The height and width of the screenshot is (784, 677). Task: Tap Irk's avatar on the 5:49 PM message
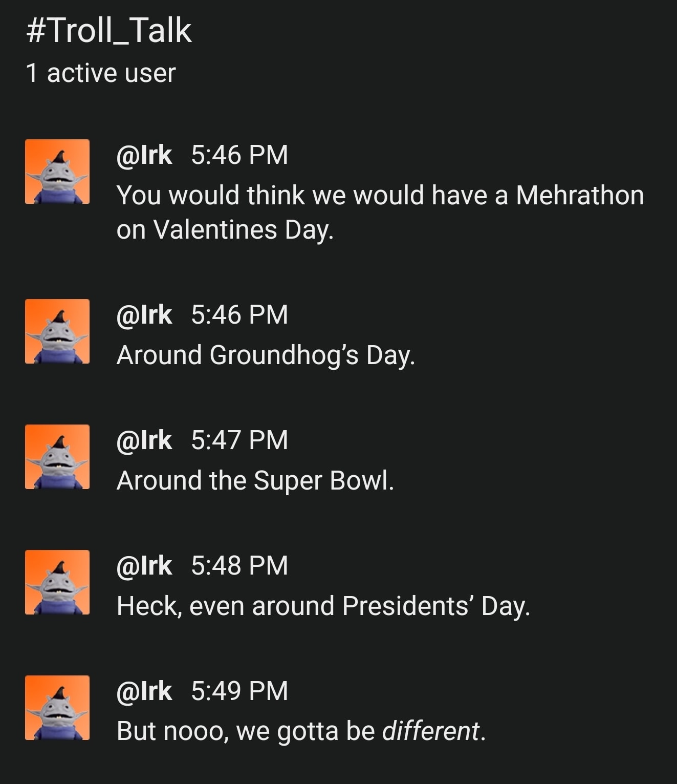[57, 708]
